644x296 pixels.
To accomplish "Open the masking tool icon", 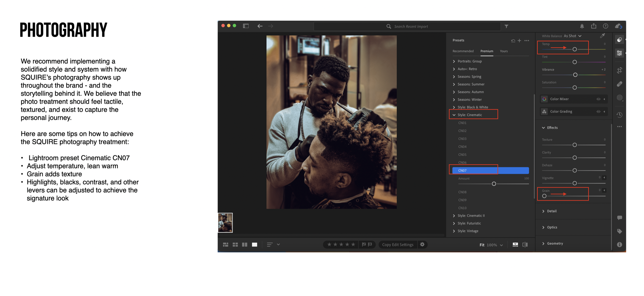I will (x=620, y=98).
